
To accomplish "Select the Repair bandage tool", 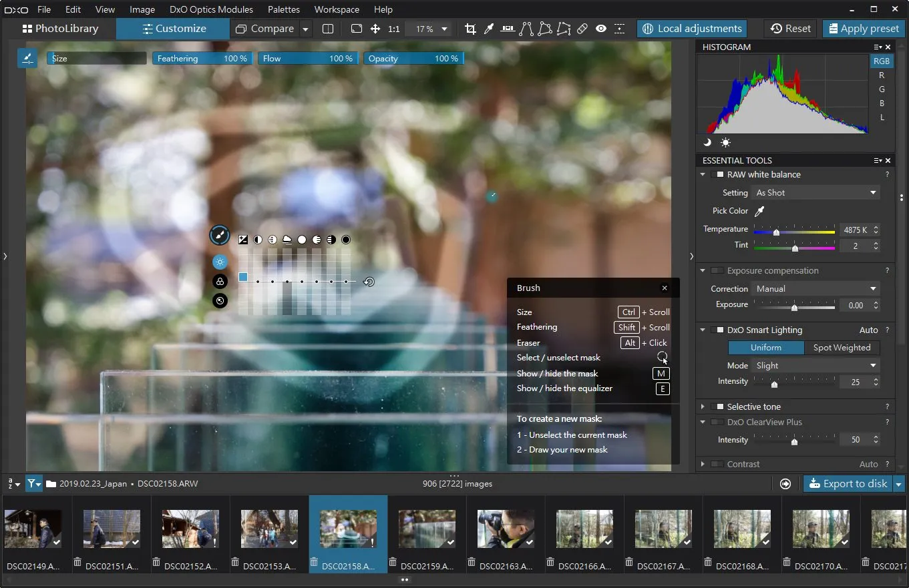I will 582,29.
